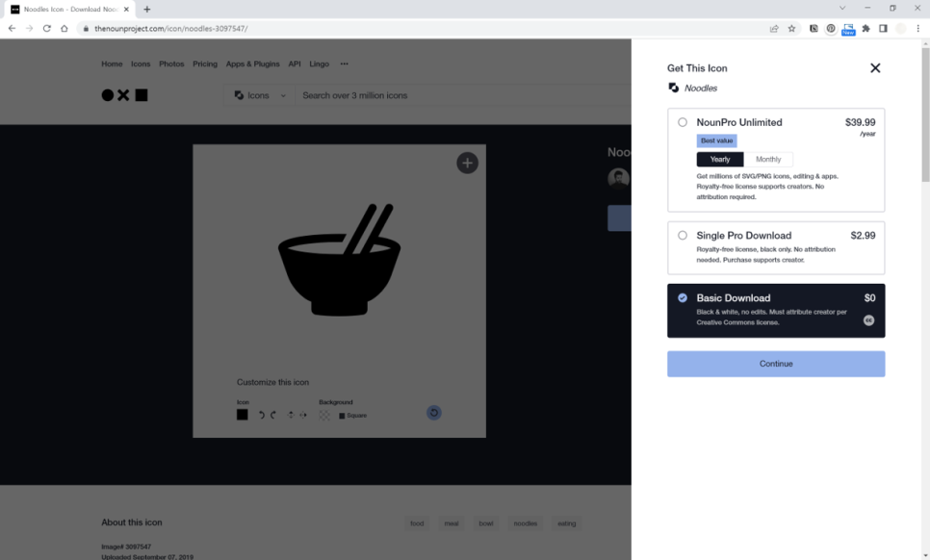Click the plus icon on the noodles preview
Image resolution: width=930 pixels, height=560 pixels.
click(x=467, y=163)
